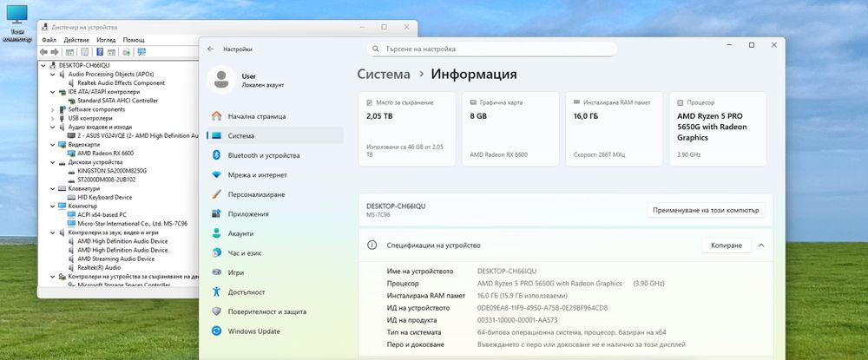Click Търсене на настройка search field
This screenshot has width=868, height=360.
(491, 49)
